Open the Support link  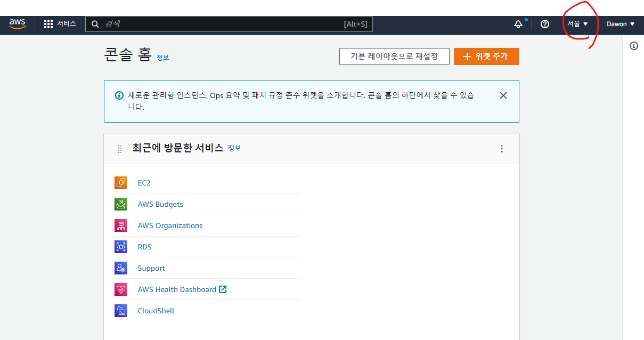pyautogui.click(x=151, y=268)
